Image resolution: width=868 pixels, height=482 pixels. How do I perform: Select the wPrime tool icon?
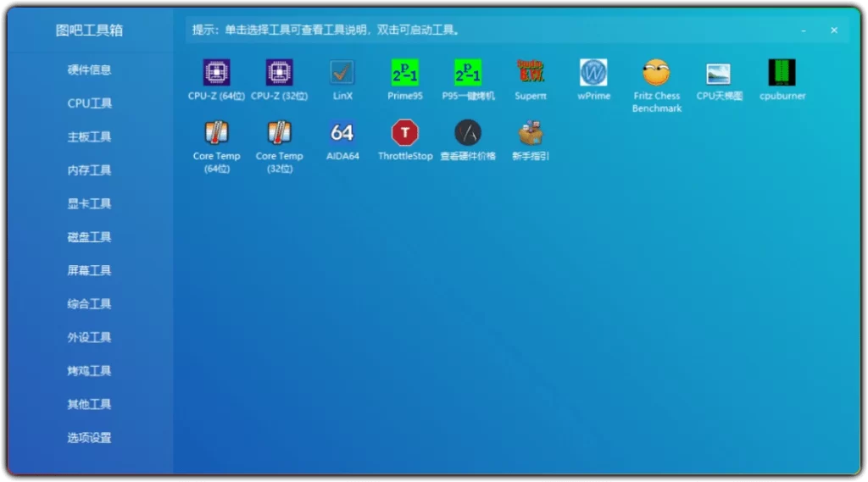[x=593, y=73]
